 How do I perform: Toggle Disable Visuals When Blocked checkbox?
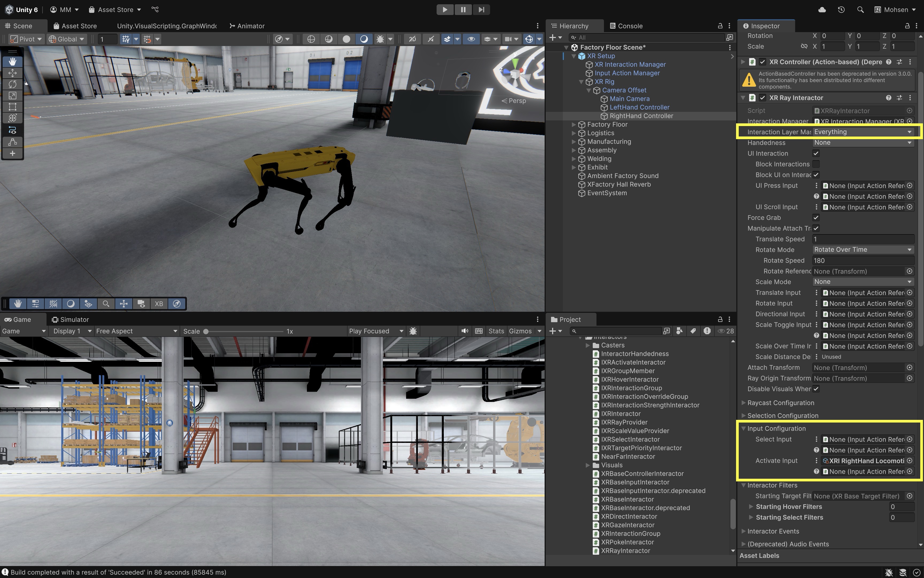(816, 389)
